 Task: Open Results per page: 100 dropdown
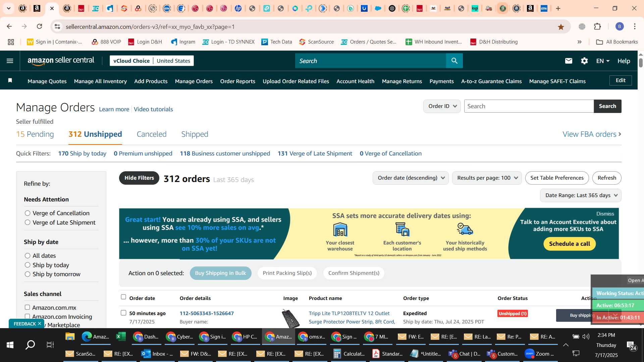click(x=487, y=178)
